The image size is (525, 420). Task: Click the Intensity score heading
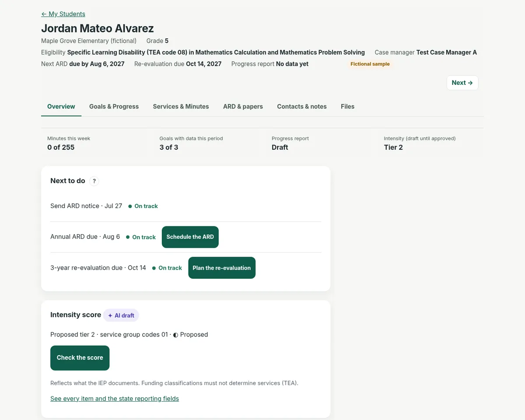click(76, 315)
